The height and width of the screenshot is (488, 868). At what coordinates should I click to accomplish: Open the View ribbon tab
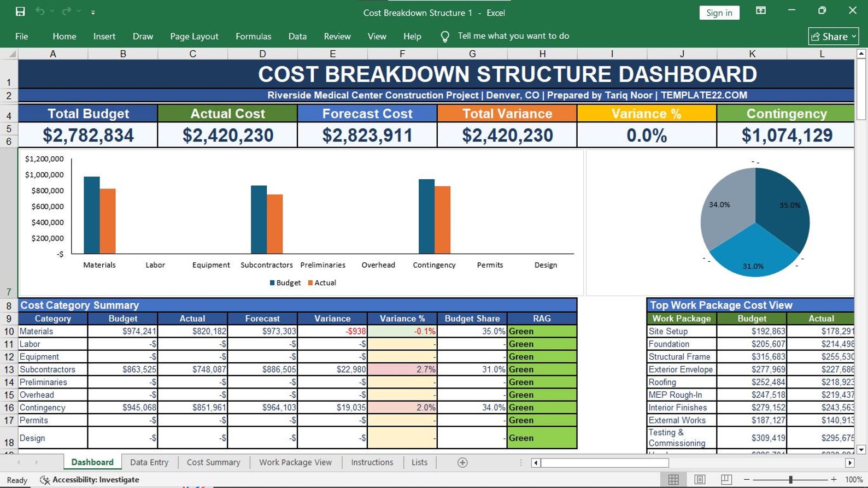tap(377, 36)
